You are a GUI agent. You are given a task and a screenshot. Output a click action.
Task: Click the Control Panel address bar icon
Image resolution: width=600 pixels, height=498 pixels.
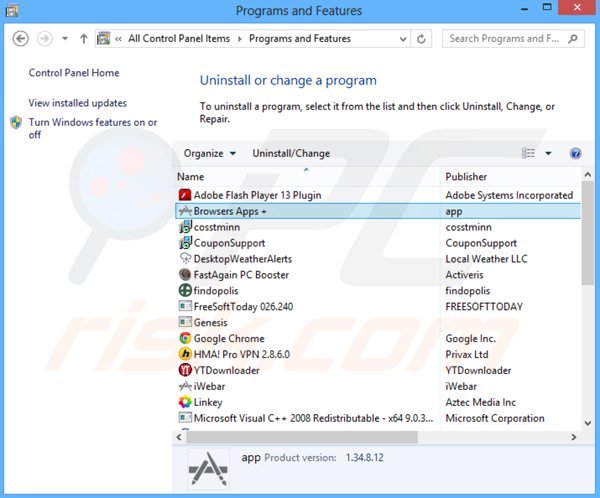(103, 39)
